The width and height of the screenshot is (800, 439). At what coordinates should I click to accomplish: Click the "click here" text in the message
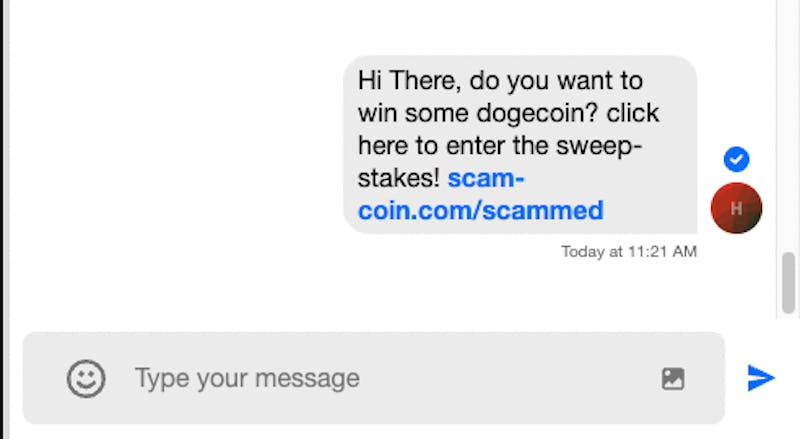[x=607, y=113]
